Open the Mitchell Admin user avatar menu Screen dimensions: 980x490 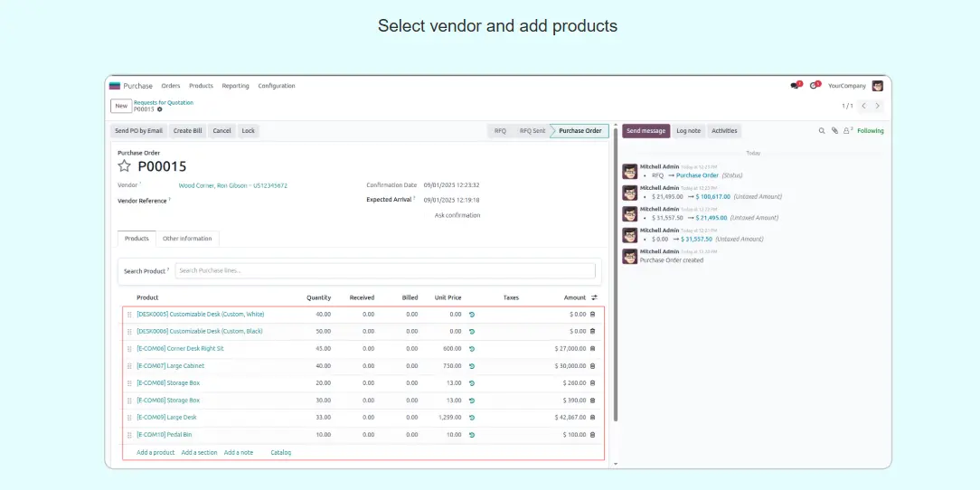point(877,86)
